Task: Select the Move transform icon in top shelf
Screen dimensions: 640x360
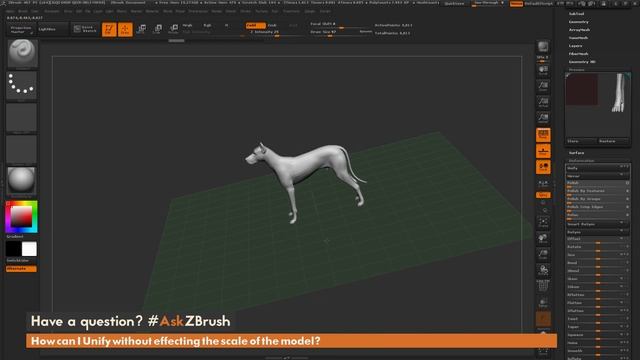Action: tap(141, 29)
